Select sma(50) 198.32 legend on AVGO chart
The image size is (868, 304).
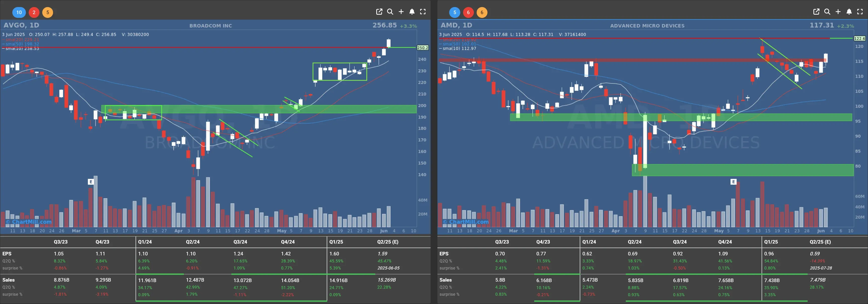point(21,44)
